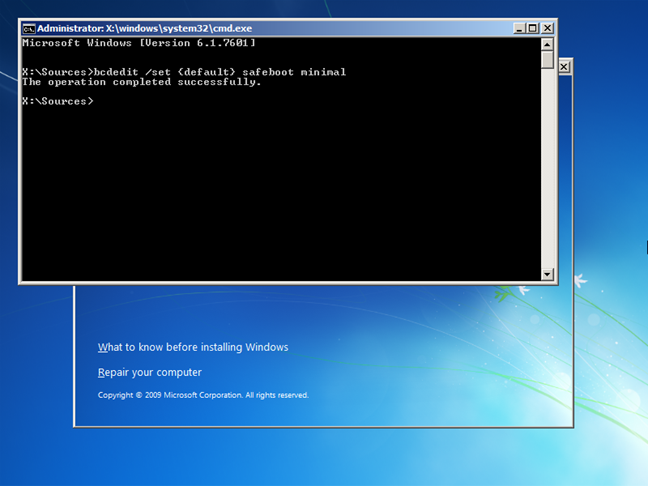
Task: Click the operation completed successfully message
Action: 142,82
